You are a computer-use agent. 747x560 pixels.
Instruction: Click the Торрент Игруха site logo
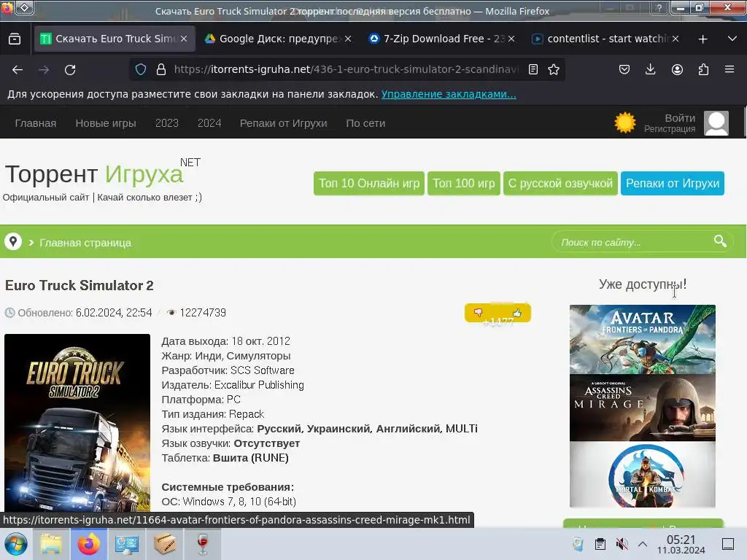click(x=94, y=174)
